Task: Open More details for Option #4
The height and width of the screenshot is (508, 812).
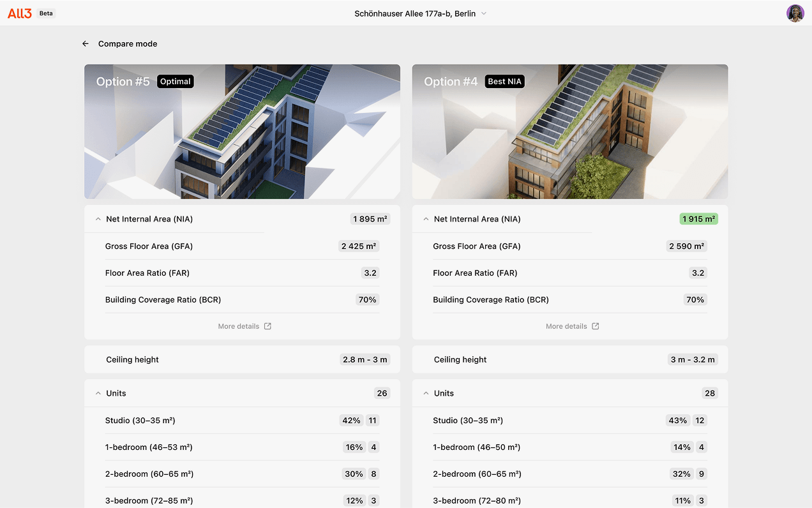Action: tap(566, 326)
